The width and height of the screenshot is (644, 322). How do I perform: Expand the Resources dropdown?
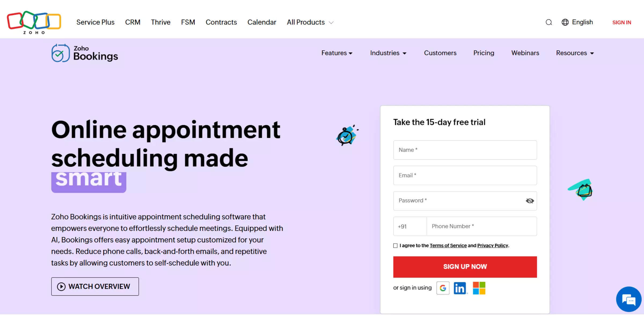(x=575, y=53)
